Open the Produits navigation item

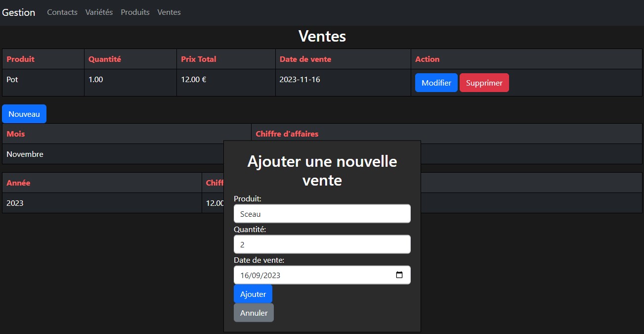pos(135,12)
